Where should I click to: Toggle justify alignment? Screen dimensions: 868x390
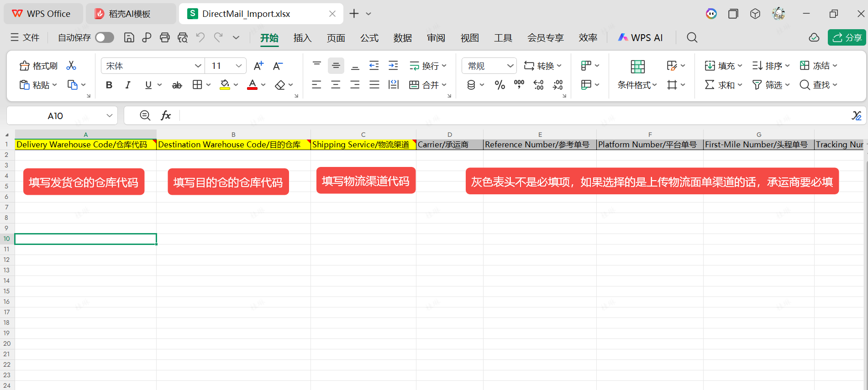coord(374,85)
